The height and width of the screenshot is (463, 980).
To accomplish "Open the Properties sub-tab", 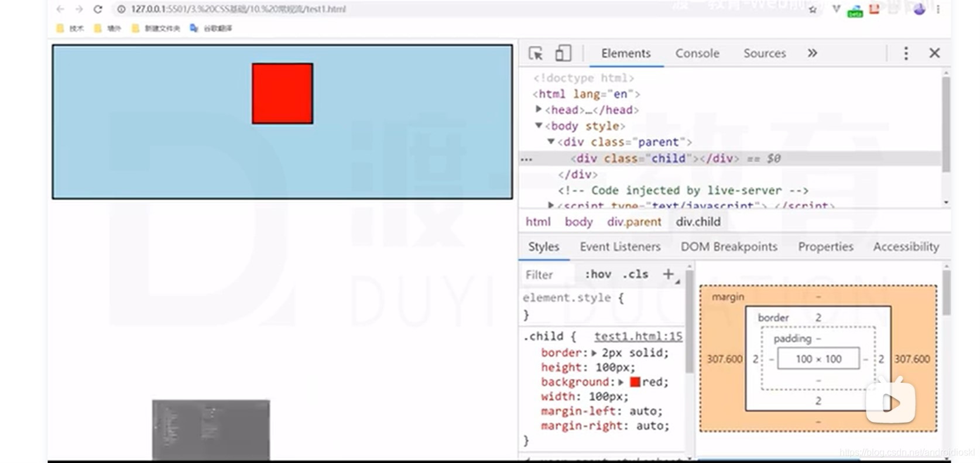I will point(825,247).
